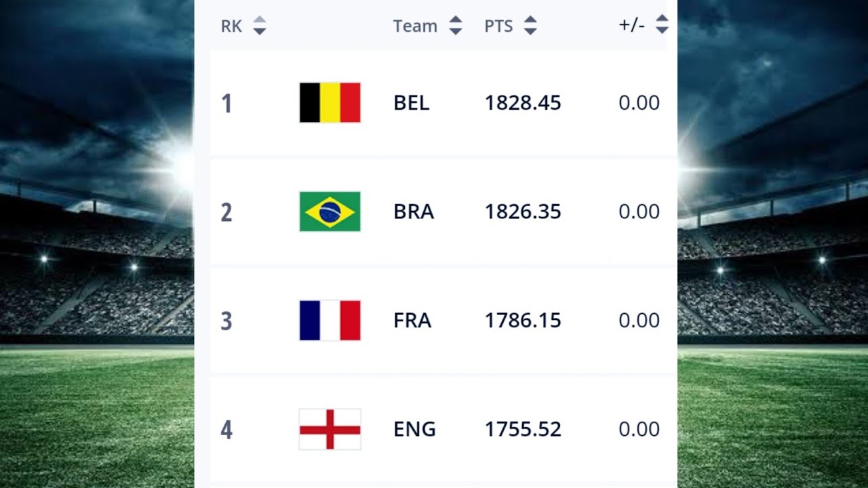The width and height of the screenshot is (868, 488).
Task: Click the Belgium flag icon
Action: [x=330, y=103]
